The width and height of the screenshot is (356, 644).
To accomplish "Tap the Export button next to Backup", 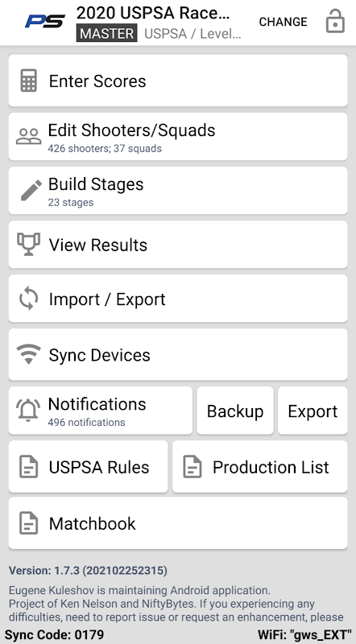I will click(x=313, y=411).
